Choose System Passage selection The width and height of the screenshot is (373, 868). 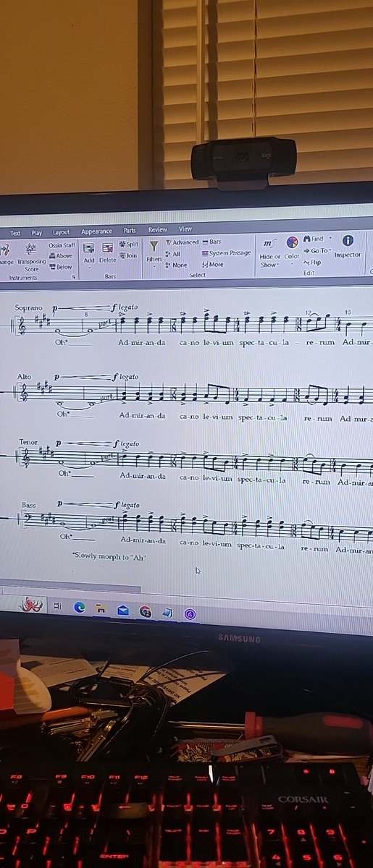click(x=227, y=253)
